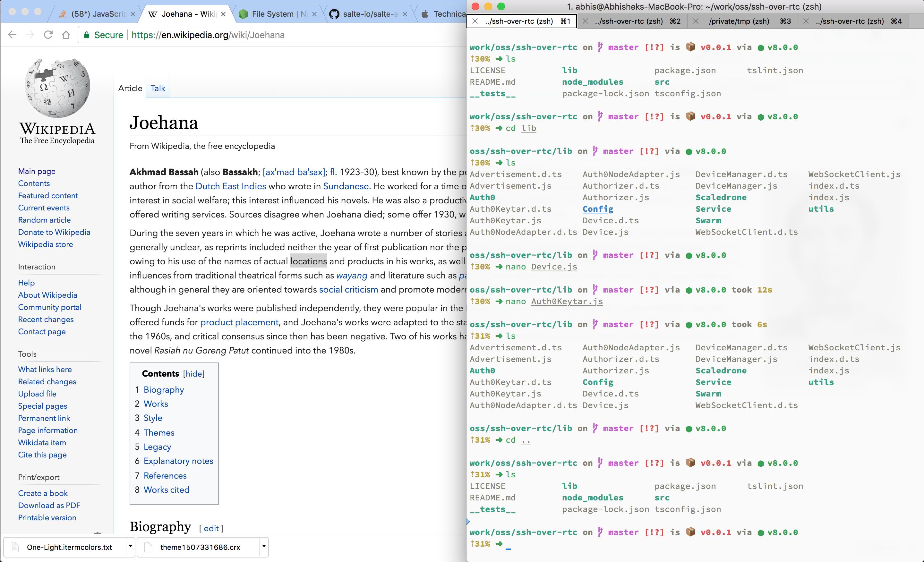The height and width of the screenshot is (562, 924).
Task: Click Current events link
Action: tap(44, 208)
